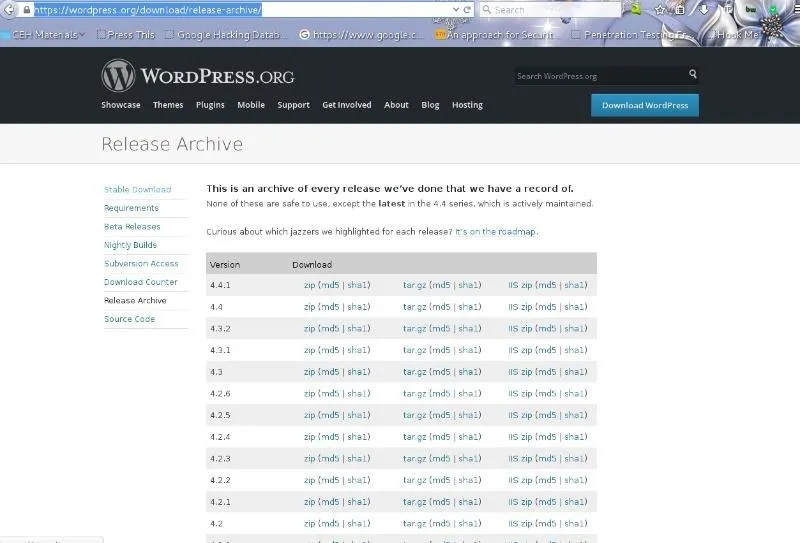Bookmark this page with the star icon
800x543 pixels.
click(660, 10)
